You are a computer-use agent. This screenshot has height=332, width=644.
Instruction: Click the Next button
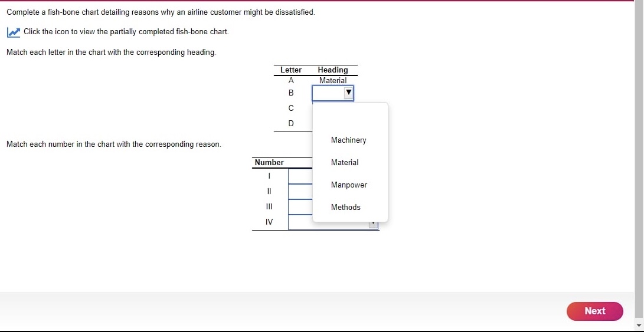595,311
